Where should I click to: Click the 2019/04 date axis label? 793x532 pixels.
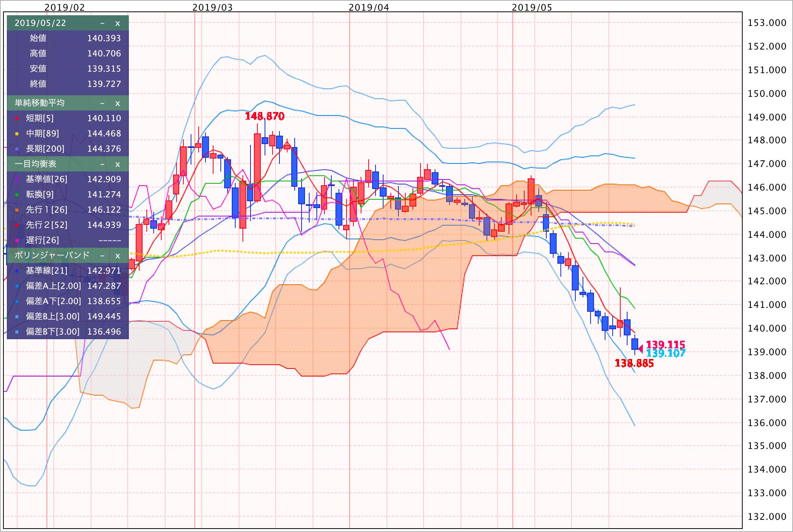[369, 7]
